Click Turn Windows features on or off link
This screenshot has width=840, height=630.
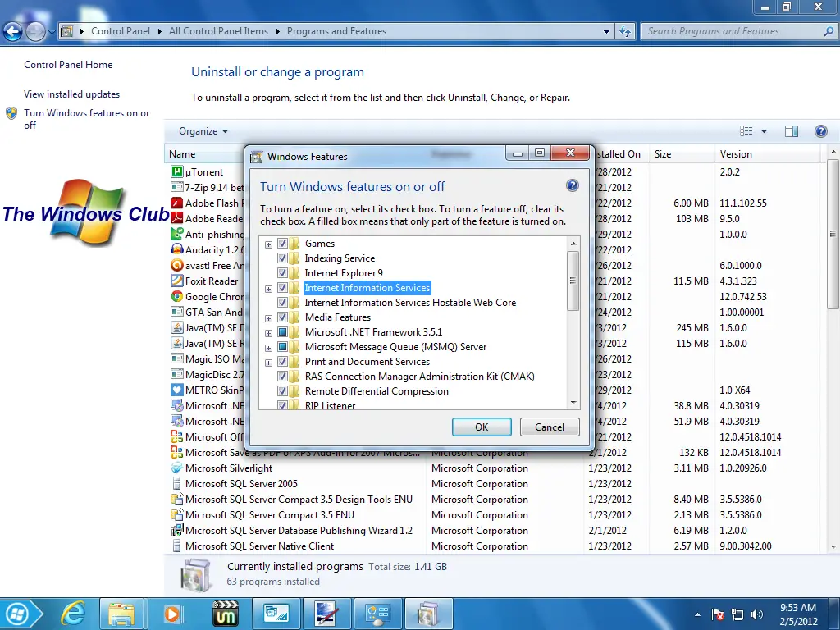pos(86,119)
